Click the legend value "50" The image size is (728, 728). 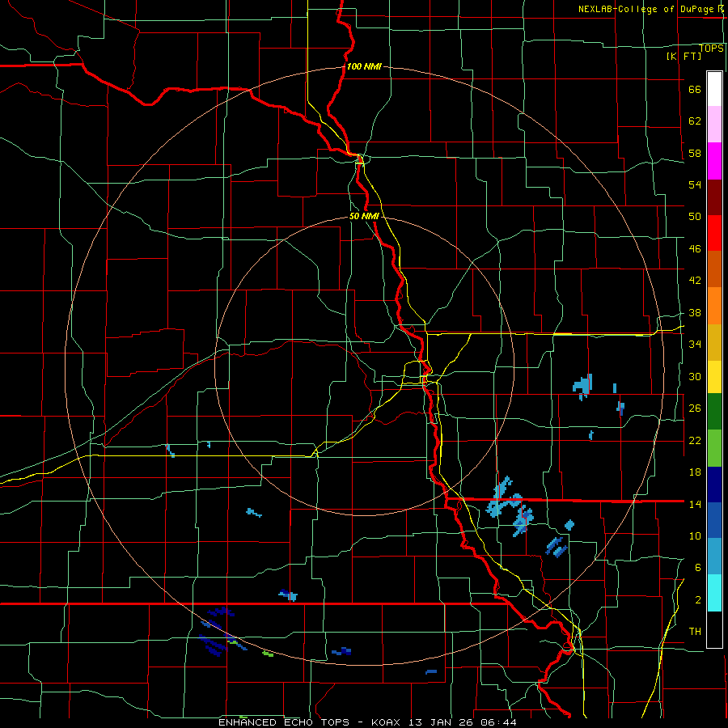click(695, 216)
